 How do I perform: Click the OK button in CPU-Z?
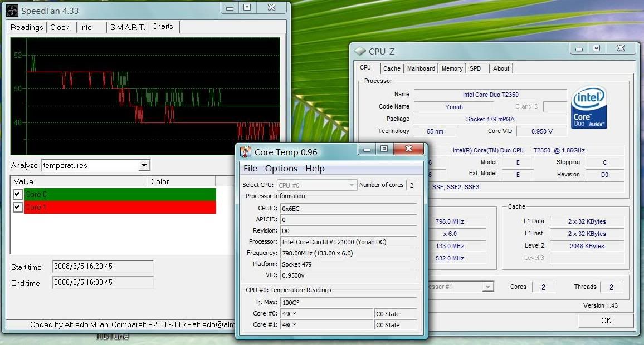(606, 321)
